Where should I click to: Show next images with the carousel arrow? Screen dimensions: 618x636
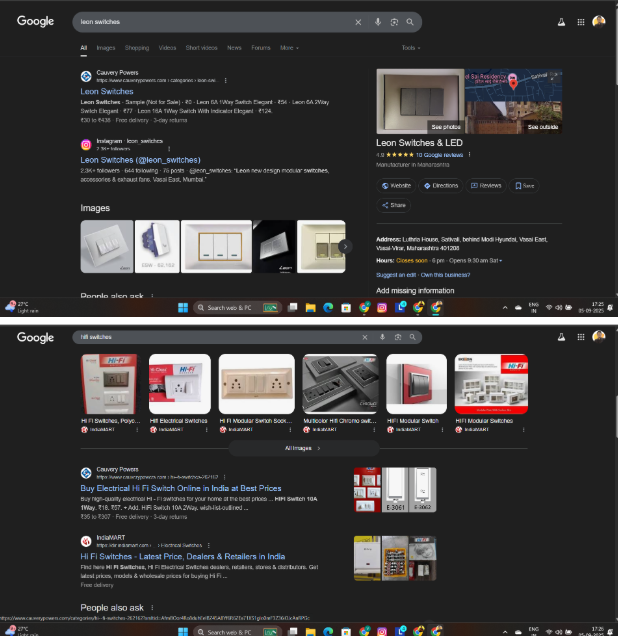(x=345, y=246)
